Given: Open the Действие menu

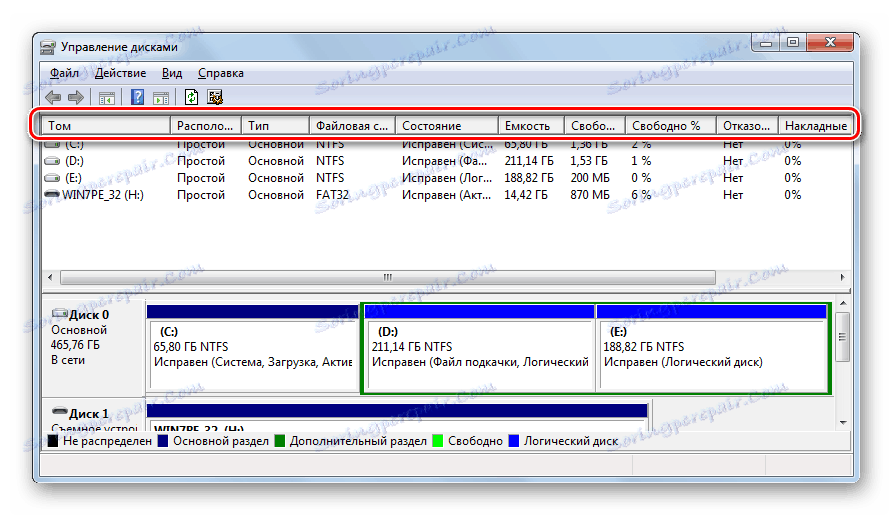Looking at the screenshot, I should [x=120, y=73].
